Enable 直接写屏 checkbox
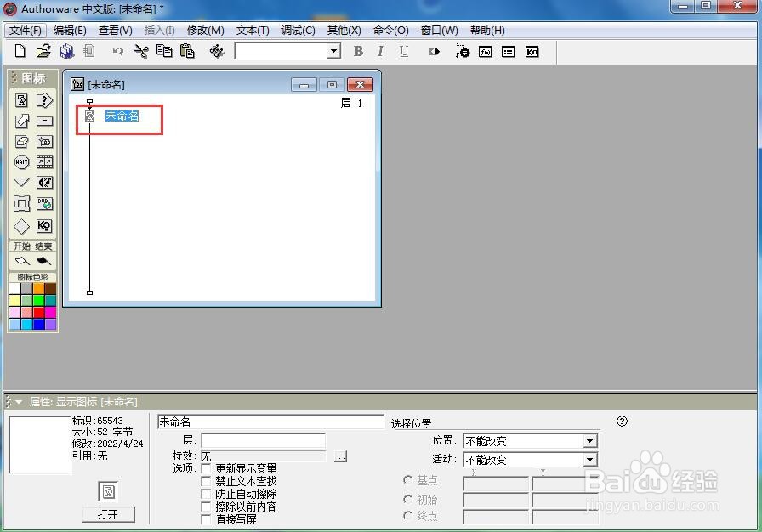Image resolution: width=762 pixels, height=532 pixels. [206, 519]
